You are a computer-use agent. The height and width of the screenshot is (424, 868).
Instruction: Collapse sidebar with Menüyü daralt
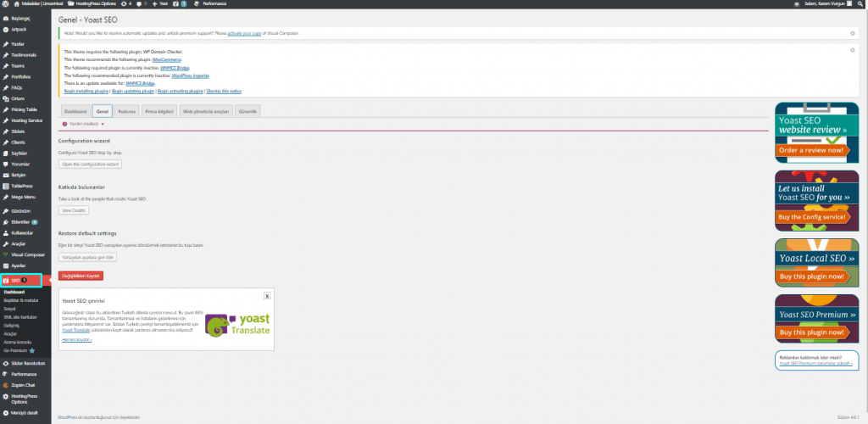click(x=20, y=413)
